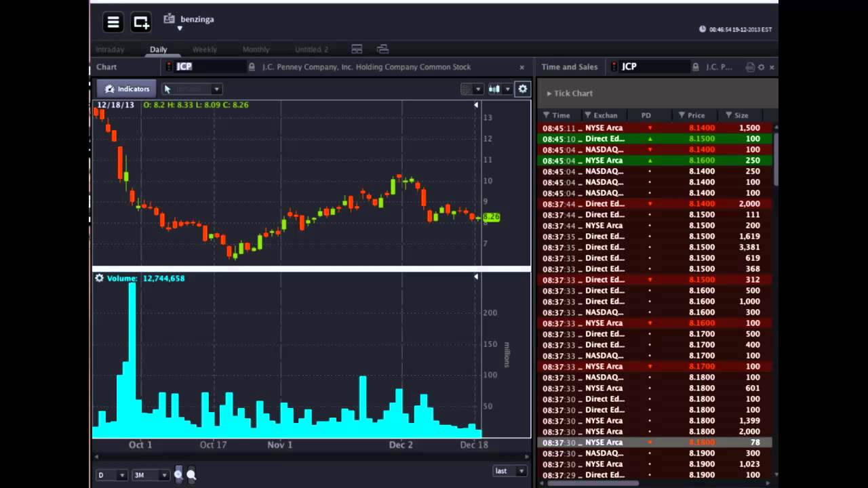The height and width of the screenshot is (488, 868).
Task: Click the Indicators button
Action: [127, 89]
